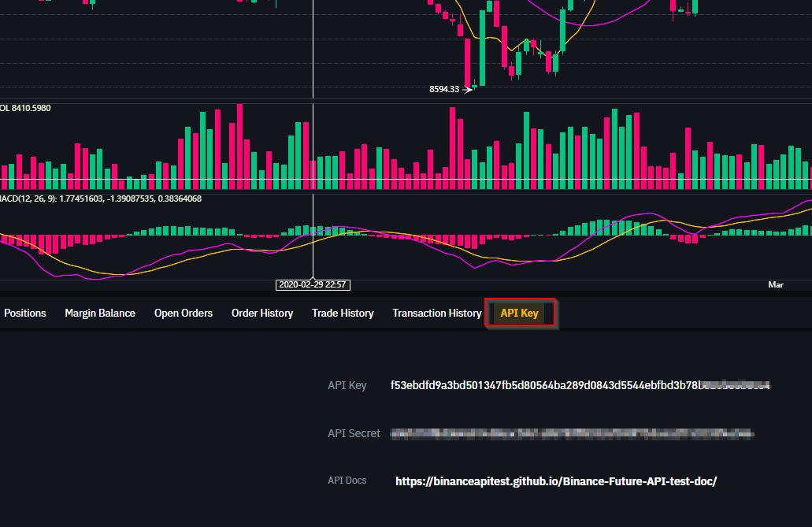Click the tall green candle beside the 8594.33 marker
Image resolution: width=812 pixels, height=527 pixels.
point(481,47)
